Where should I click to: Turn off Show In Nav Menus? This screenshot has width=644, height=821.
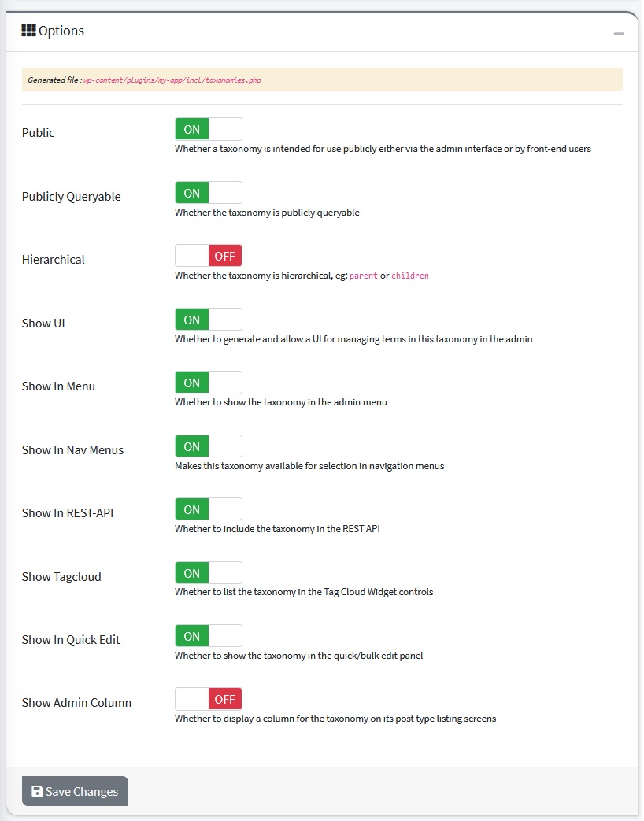click(x=209, y=446)
